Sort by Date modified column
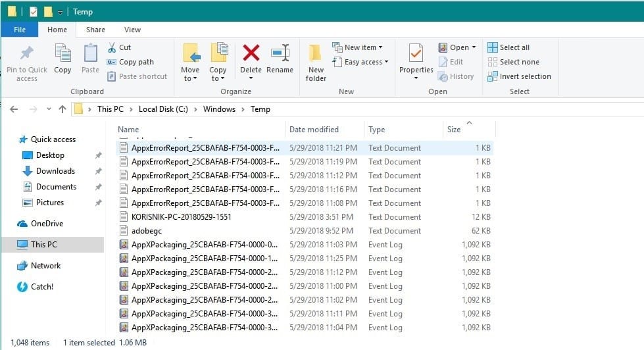 pos(324,130)
